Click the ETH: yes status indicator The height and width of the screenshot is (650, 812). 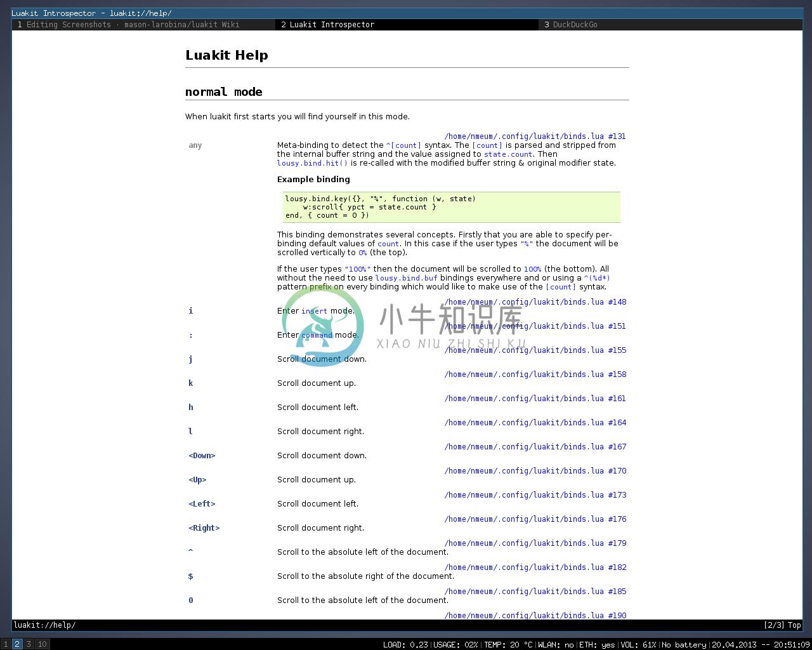coord(597,645)
